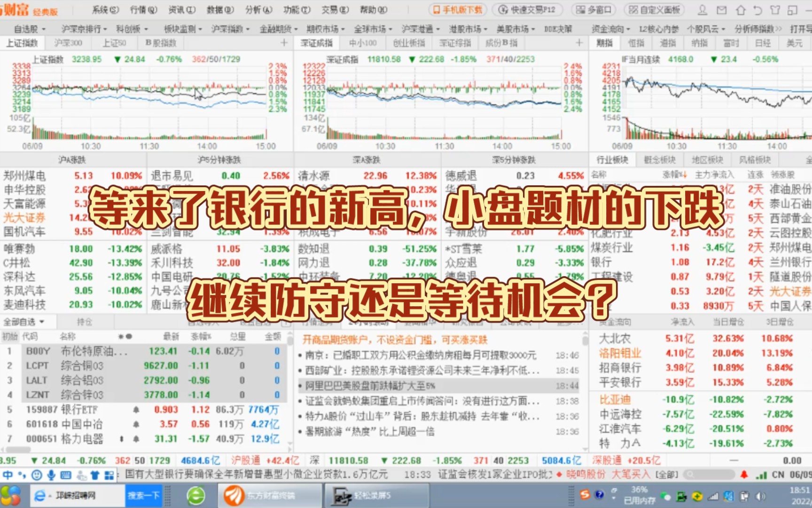Open custom panel (自定义面板)

[x=655, y=9]
